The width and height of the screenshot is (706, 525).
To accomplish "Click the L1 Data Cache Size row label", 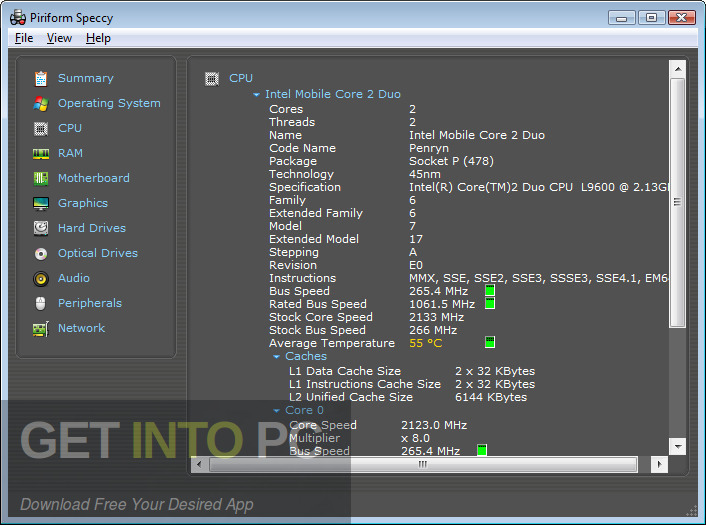I will tap(345, 371).
